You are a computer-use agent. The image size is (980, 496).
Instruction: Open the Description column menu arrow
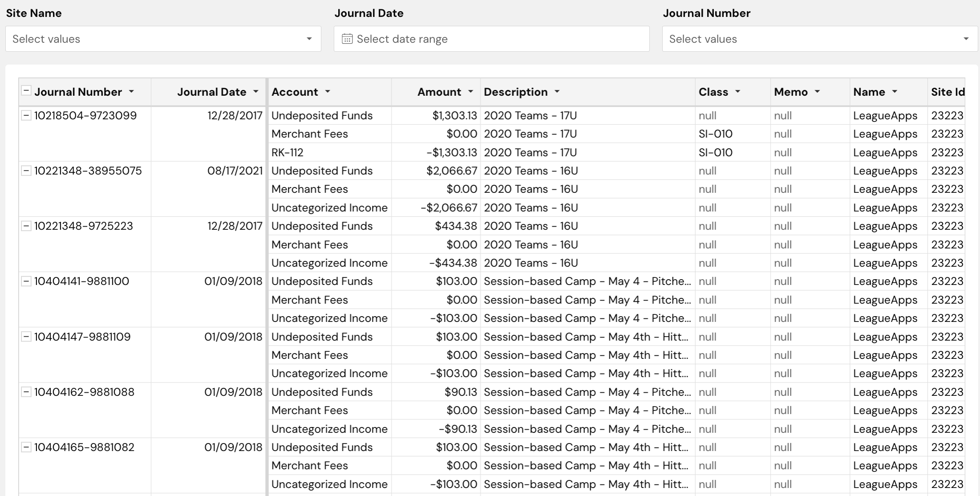[x=557, y=92]
